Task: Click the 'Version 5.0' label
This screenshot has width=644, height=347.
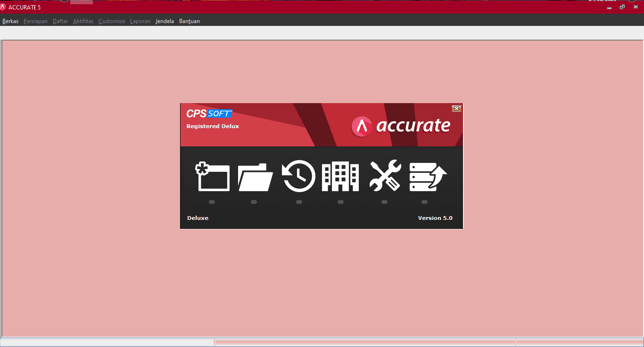Action: click(x=435, y=218)
